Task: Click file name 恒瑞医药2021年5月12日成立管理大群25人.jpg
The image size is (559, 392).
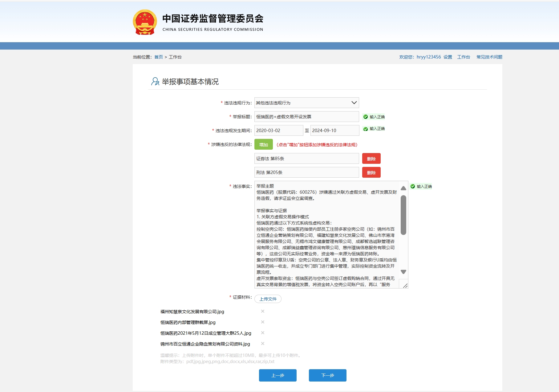Action: coord(206,333)
